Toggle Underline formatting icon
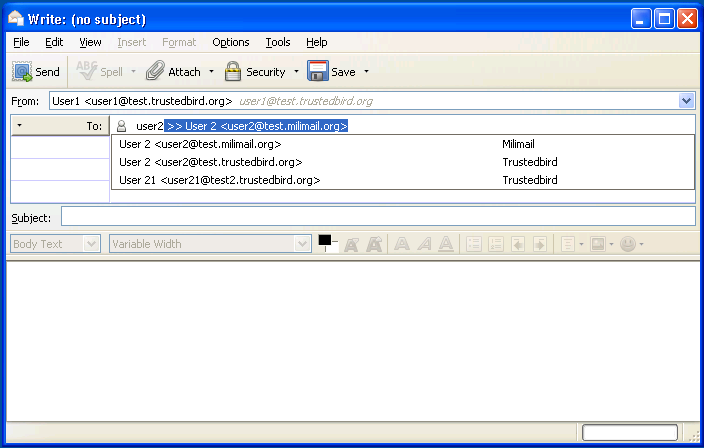 tap(446, 244)
